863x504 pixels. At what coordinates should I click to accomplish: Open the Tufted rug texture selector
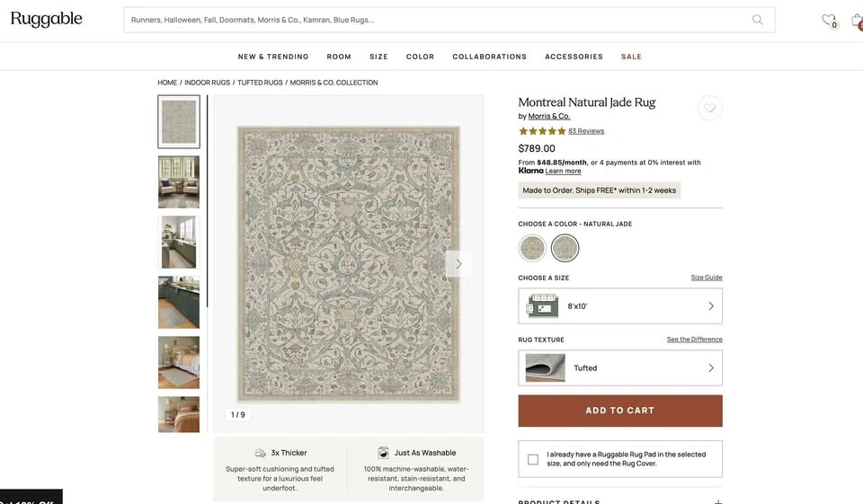click(x=620, y=367)
